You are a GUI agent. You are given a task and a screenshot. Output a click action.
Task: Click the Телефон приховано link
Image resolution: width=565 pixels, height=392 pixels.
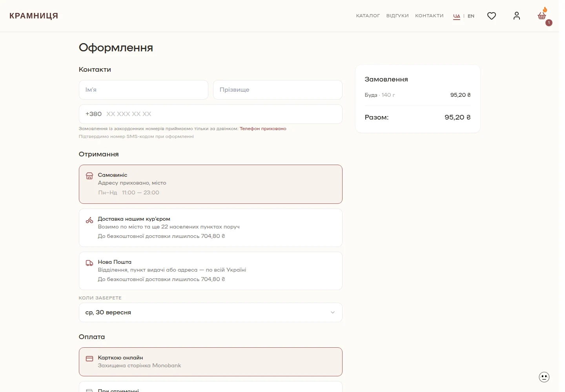[x=263, y=129]
